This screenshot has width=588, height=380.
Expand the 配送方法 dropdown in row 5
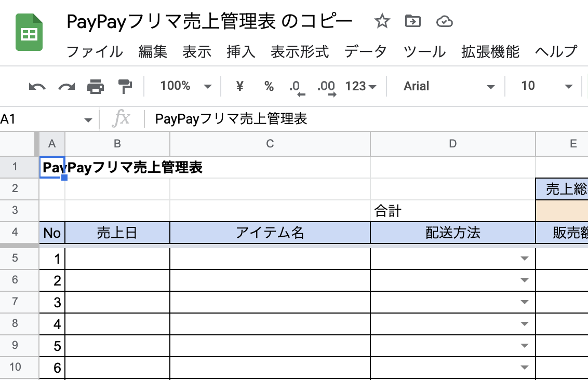tap(525, 257)
